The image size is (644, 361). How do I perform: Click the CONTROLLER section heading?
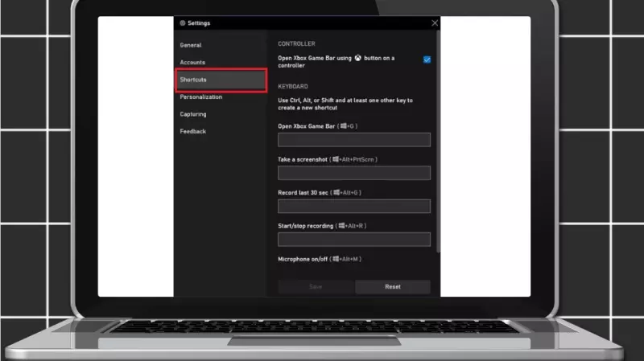296,43
